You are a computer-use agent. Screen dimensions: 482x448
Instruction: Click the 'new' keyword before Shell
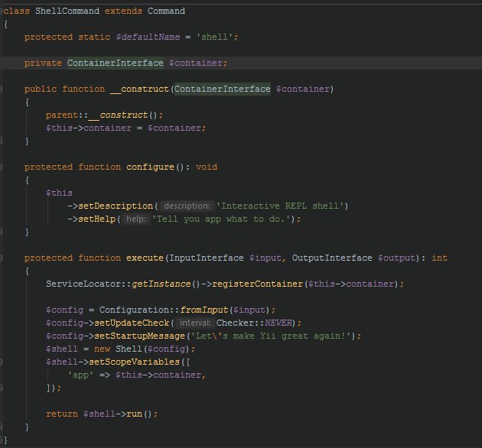coord(102,349)
